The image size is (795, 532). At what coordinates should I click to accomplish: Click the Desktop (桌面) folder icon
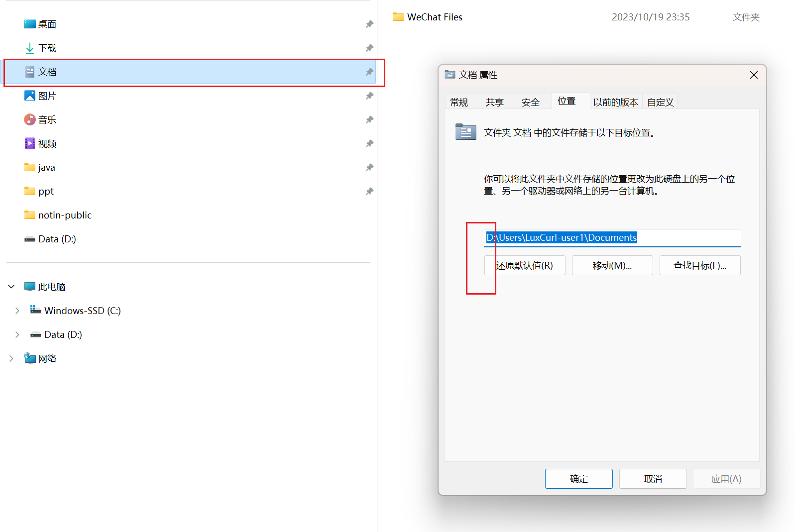tap(30, 24)
